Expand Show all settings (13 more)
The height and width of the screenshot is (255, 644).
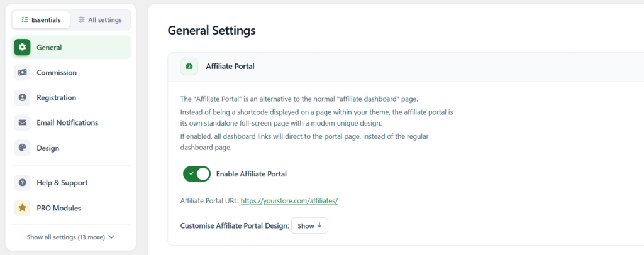point(70,237)
